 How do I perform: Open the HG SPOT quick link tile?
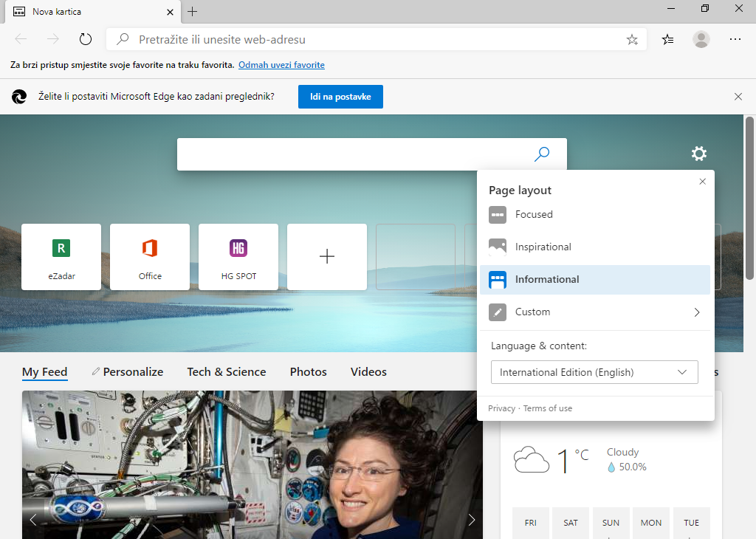pyautogui.click(x=238, y=257)
